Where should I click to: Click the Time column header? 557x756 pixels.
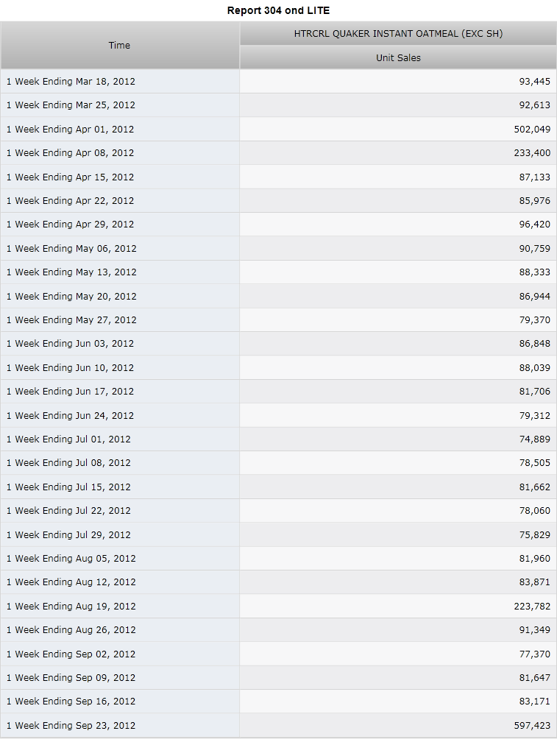click(x=119, y=46)
